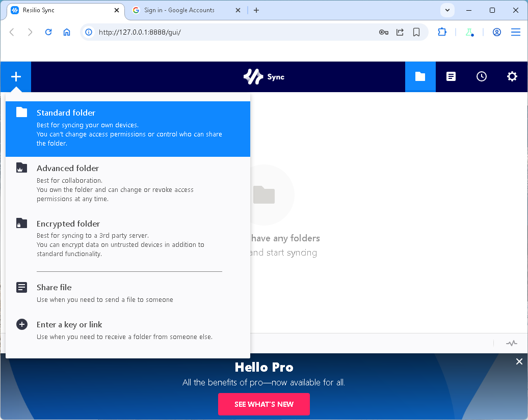Image resolution: width=528 pixels, height=420 pixels.
Task: Click the Resilio Sync logo in the header
Action: [264, 77]
